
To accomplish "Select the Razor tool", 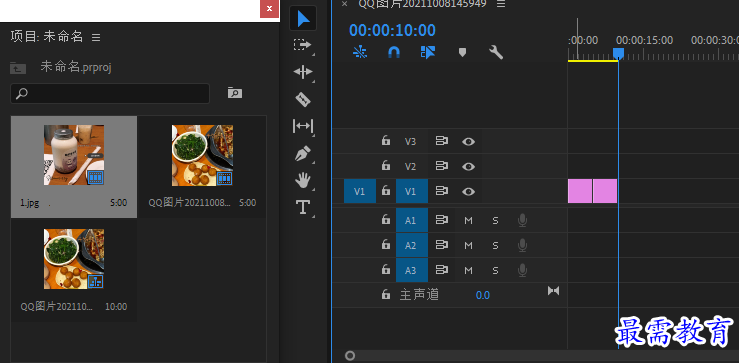I will [x=303, y=99].
